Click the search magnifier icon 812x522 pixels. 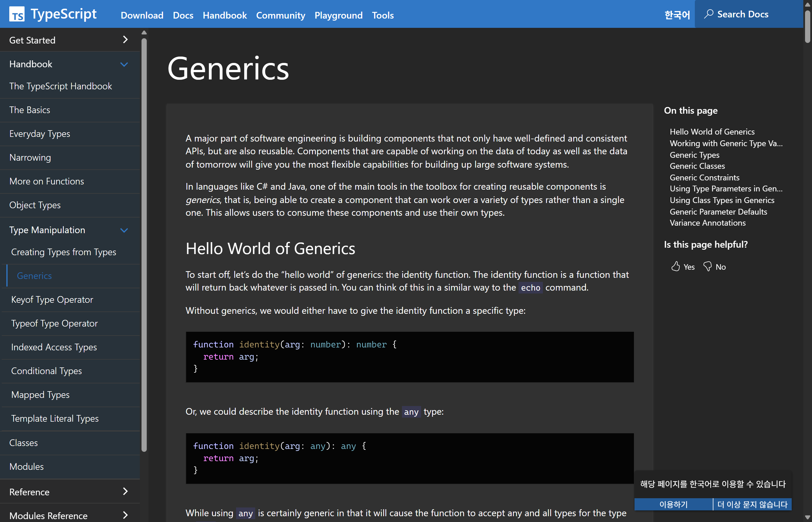click(x=708, y=14)
